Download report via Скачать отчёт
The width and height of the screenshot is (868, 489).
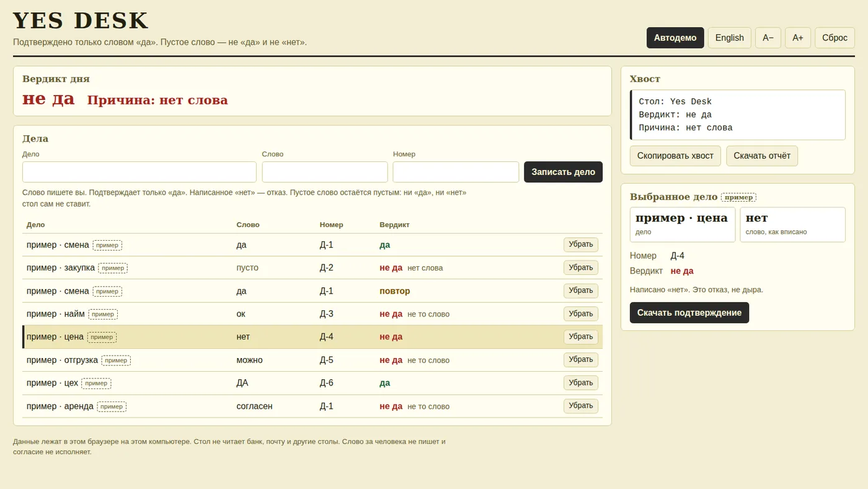point(762,156)
